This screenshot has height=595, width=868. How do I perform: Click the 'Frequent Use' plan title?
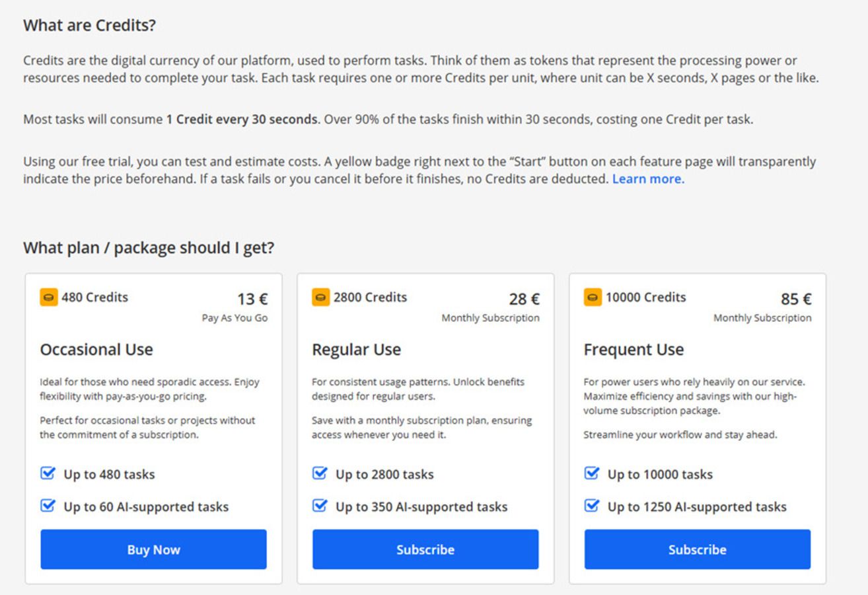pyautogui.click(x=633, y=350)
